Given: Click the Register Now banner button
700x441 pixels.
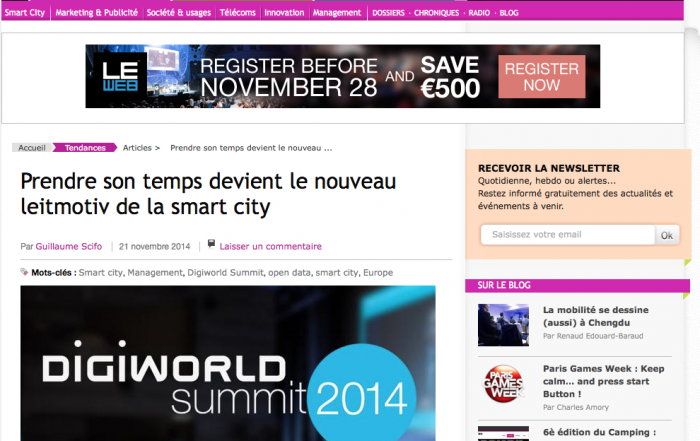Looking at the screenshot, I should [542, 76].
